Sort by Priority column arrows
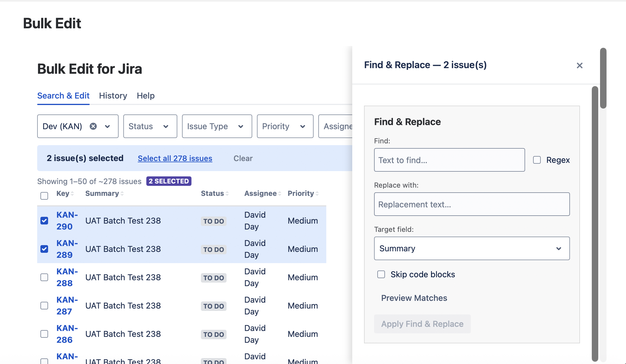This screenshot has height=364, width=626. tap(317, 194)
